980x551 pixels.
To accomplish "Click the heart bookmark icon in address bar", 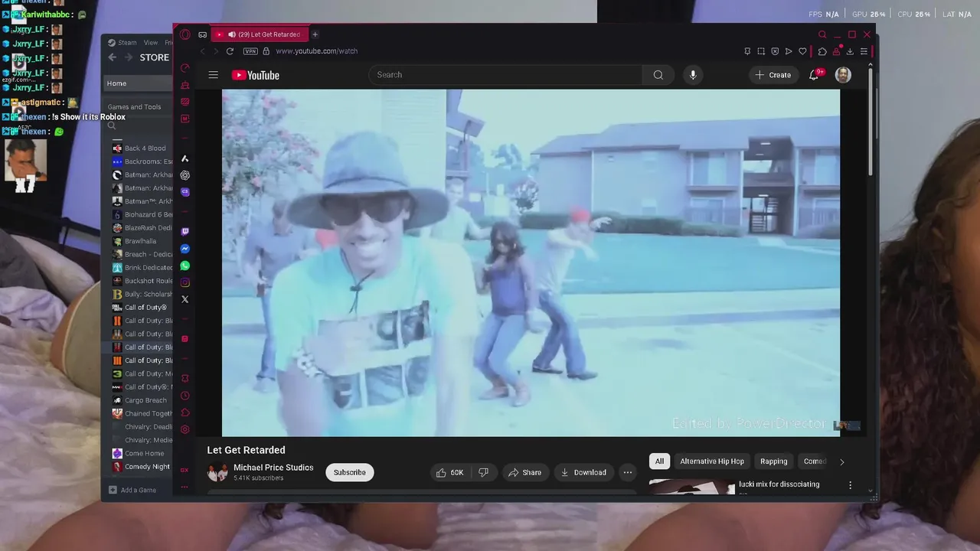I will [802, 51].
